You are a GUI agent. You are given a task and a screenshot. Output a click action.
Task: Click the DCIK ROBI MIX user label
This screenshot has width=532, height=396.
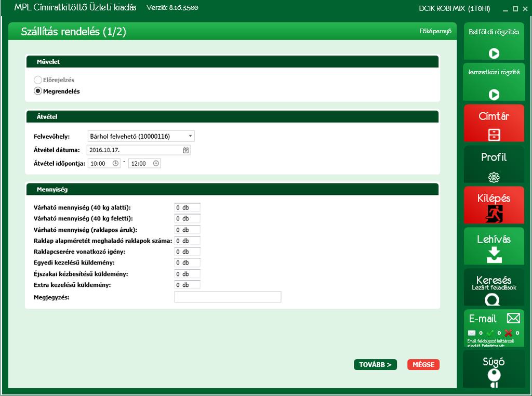click(455, 8)
